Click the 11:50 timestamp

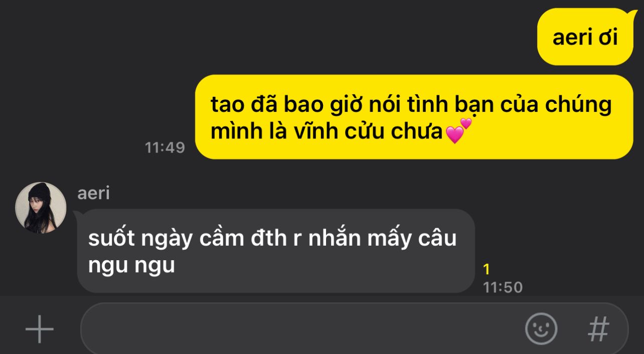coord(503,287)
